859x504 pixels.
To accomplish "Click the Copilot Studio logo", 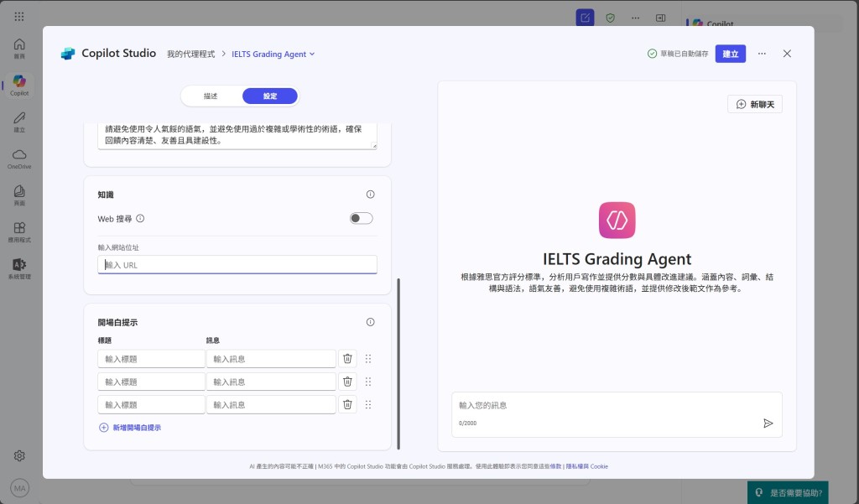I will 68,54.
